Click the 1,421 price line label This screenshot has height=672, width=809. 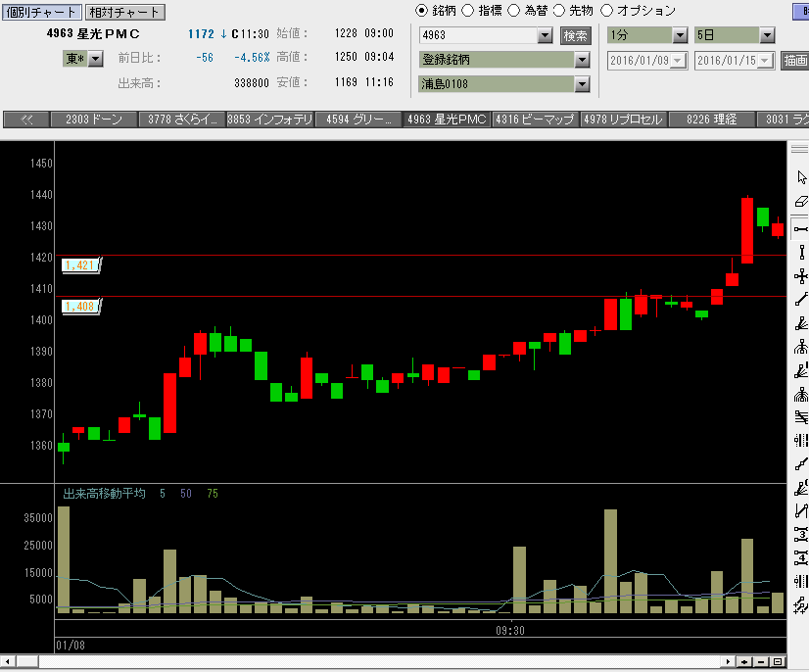(81, 265)
